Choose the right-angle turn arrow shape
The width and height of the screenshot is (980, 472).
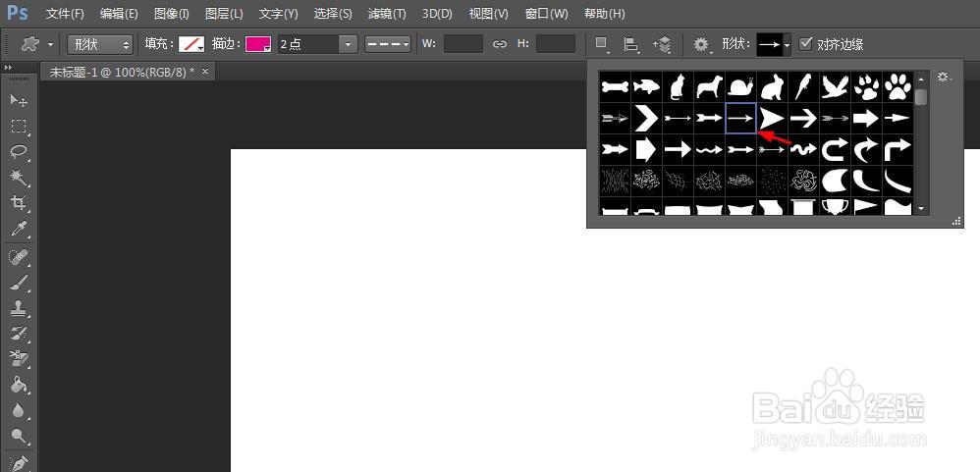coord(898,149)
